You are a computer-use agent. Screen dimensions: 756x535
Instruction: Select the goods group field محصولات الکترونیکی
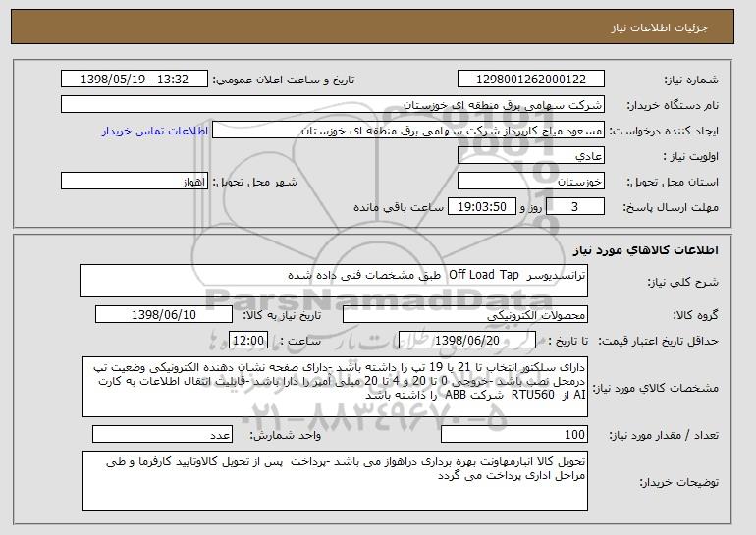[465, 316]
